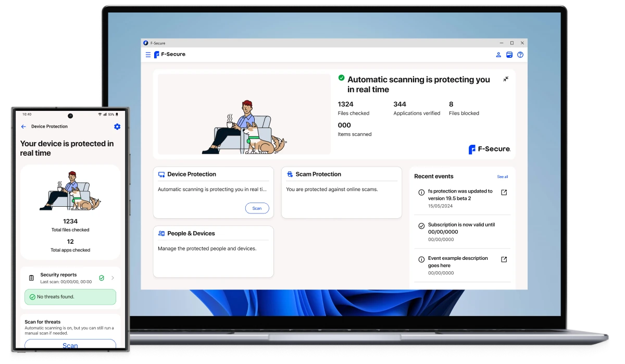The image size is (625, 364).
Task: Open the People & Devices card
Action: pyautogui.click(x=214, y=252)
